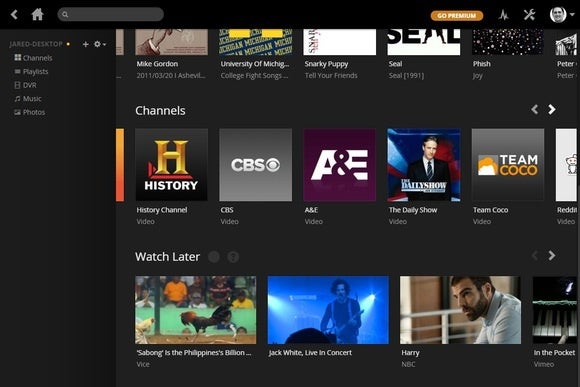
Task: Click the CBS title text
Action: tap(227, 210)
